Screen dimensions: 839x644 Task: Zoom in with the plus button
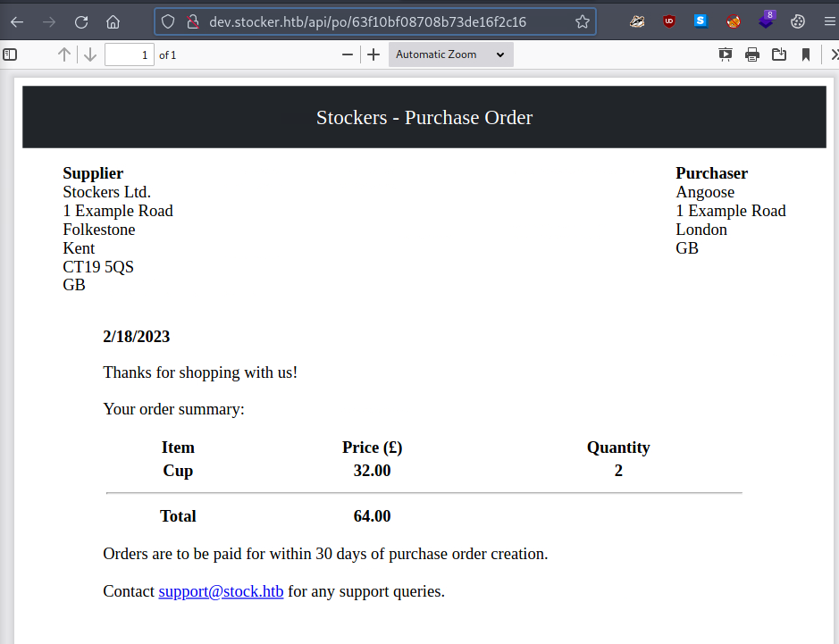click(x=373, y=54)
